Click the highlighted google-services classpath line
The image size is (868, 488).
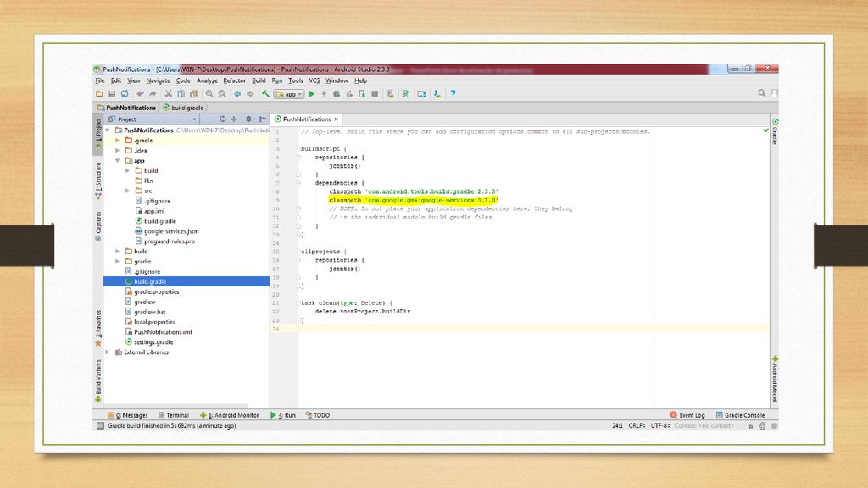[x=414, y=200]
